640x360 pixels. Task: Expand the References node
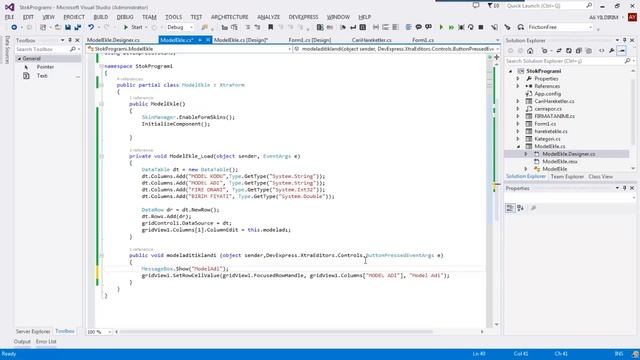point(518,86)
